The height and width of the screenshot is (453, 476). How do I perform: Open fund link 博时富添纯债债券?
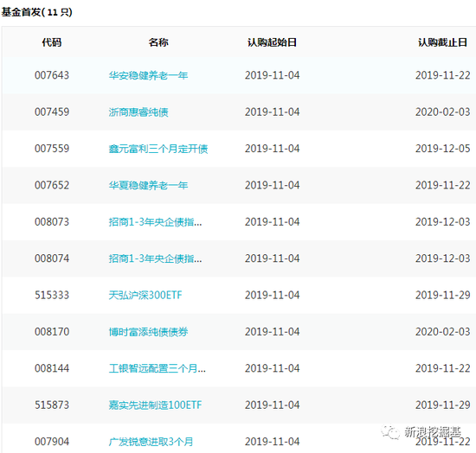148,332
